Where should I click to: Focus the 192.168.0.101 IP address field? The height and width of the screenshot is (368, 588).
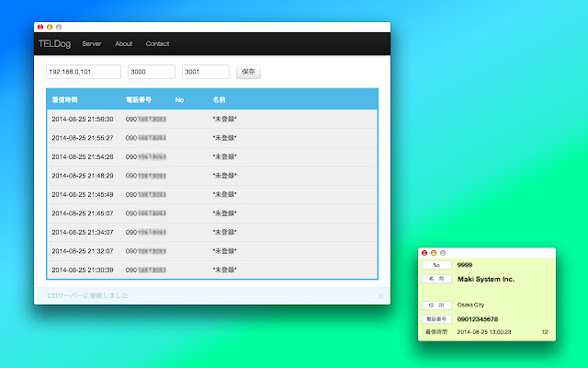pyautogui.click(x=84, y=72)
